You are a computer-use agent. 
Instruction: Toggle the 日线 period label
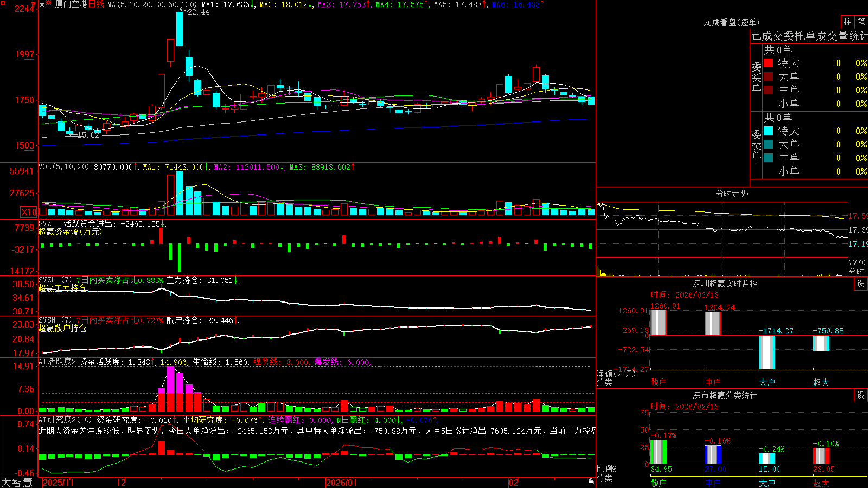pyautogui.click(x=96, y=4)
